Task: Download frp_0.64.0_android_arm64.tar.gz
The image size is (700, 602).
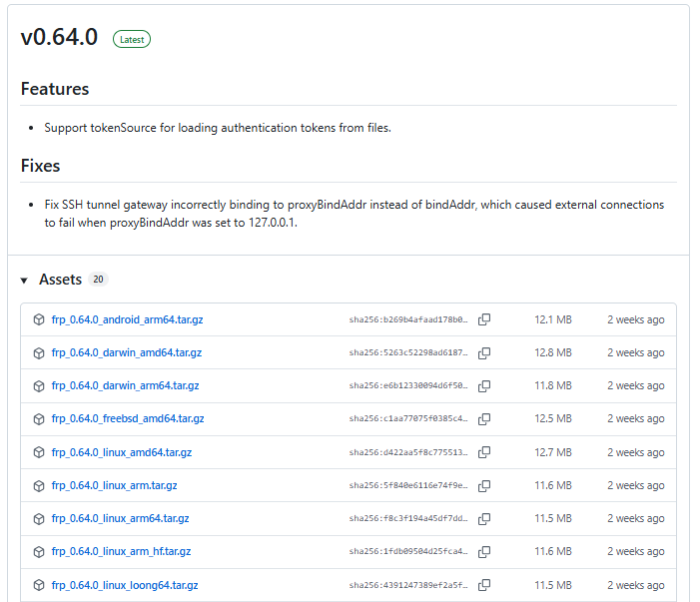Action: click(x=127, y=319)
